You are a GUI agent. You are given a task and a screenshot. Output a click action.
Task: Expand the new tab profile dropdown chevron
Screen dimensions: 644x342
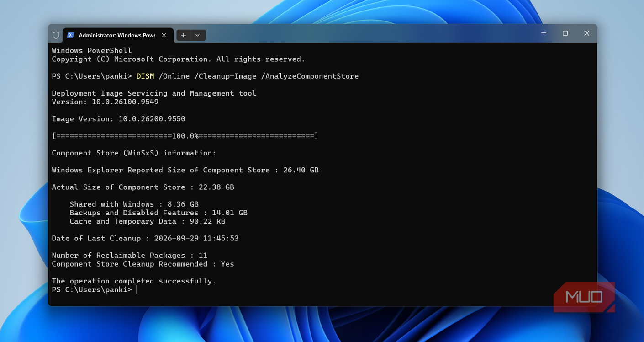point(197,35)
